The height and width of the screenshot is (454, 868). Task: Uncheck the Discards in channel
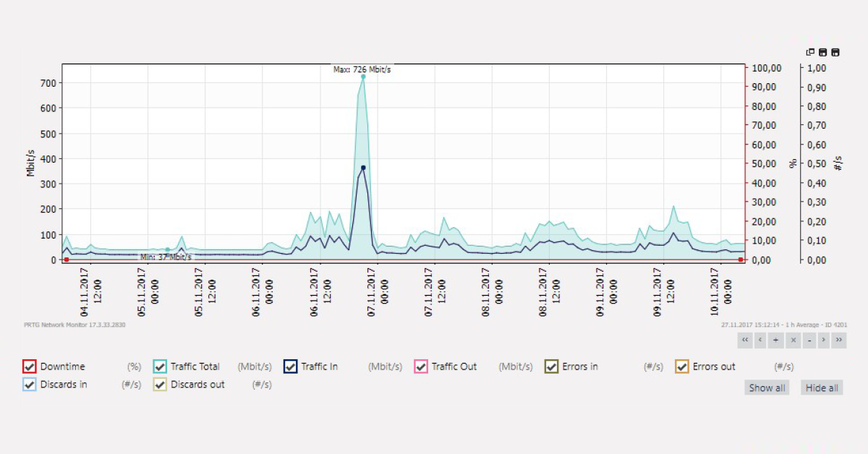30,385
